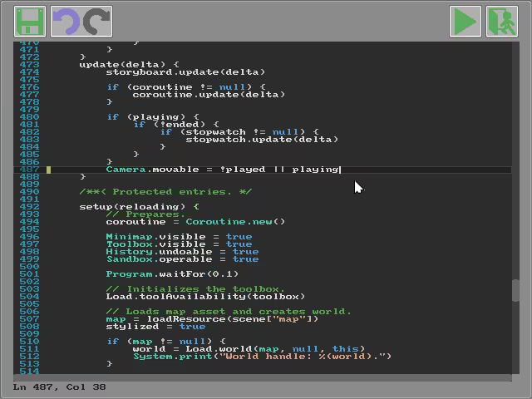Viewport: 532px width, 399px height.
Task: Save the script with the floppy disk icon
Action: (30, 22)
